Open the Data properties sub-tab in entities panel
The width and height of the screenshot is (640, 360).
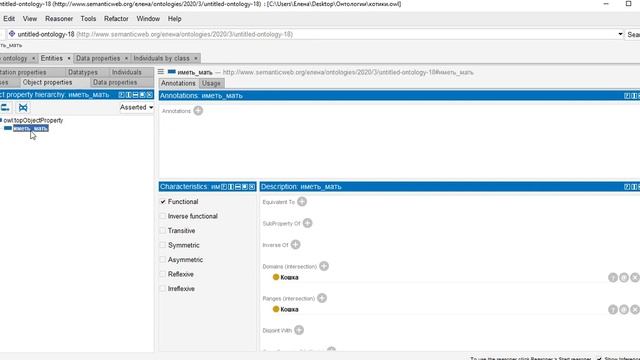point(115,82)
